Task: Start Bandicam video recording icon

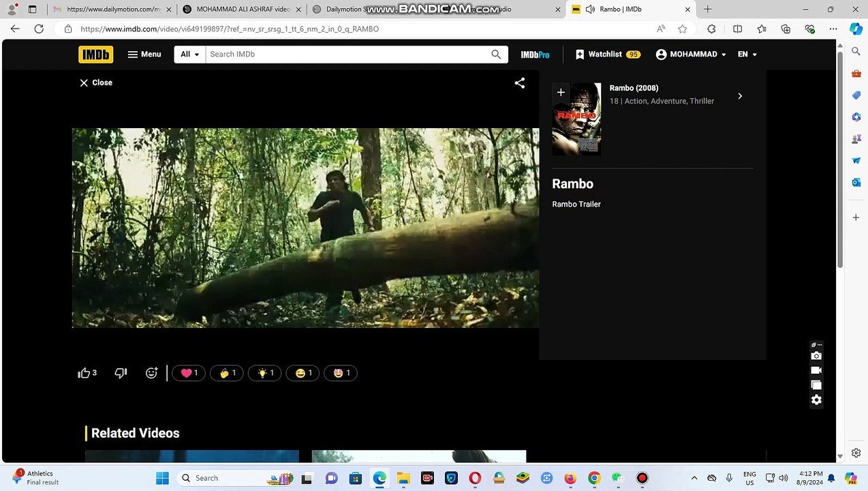Action: click(816, 370)
